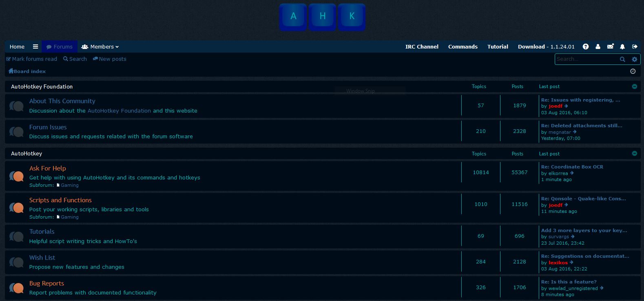Open last post Re: Suggestions on documentat…
Viewport: 644px width, 301px height.
tap(585, 256)
